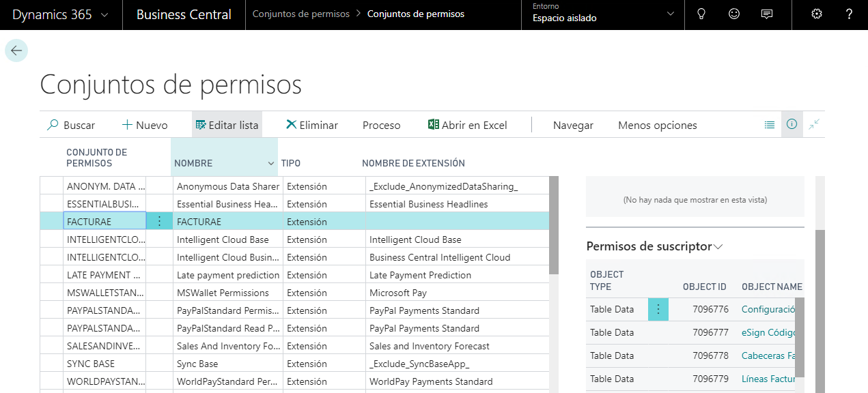Go back using the back arrow button

click(x=16, y=50)
